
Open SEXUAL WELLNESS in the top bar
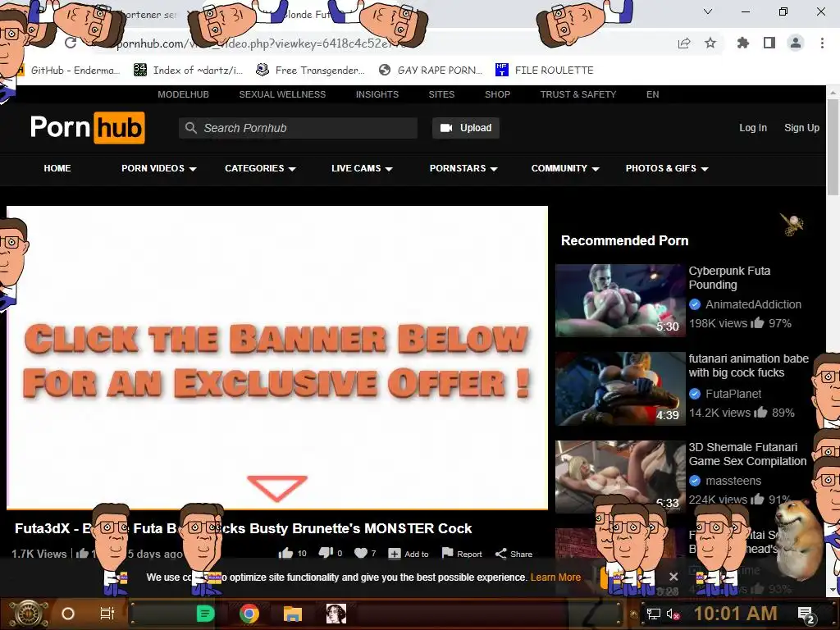(x=282, y=94)
